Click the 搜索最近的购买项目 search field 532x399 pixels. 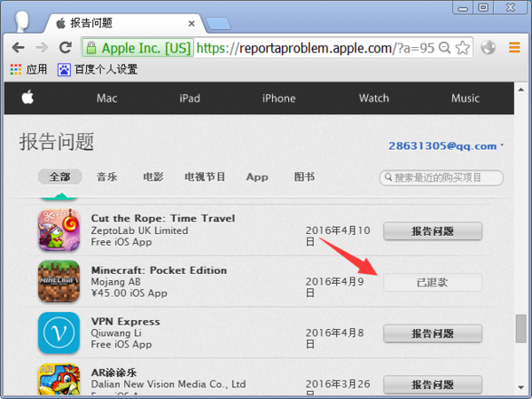(442, 177)
